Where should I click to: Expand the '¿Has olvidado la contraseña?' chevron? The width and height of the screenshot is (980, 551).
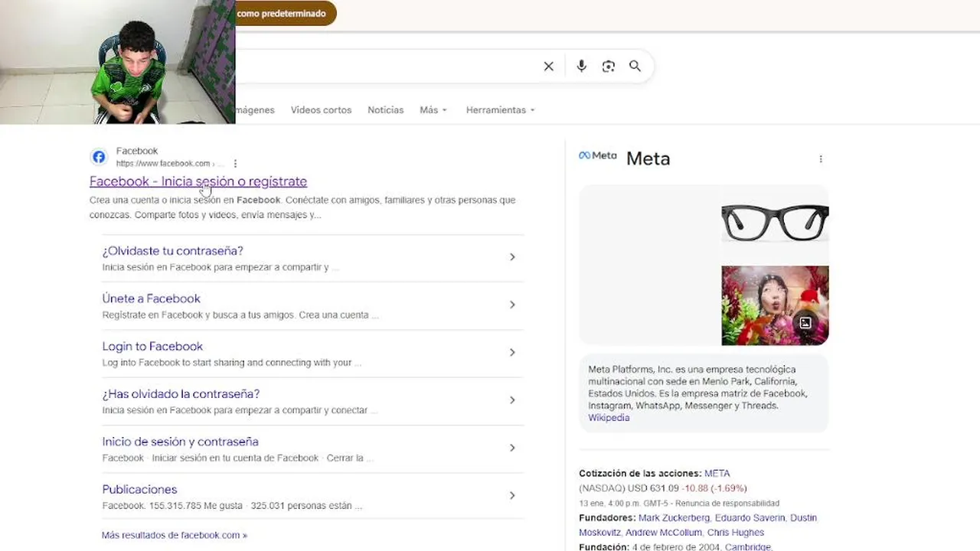512,400
